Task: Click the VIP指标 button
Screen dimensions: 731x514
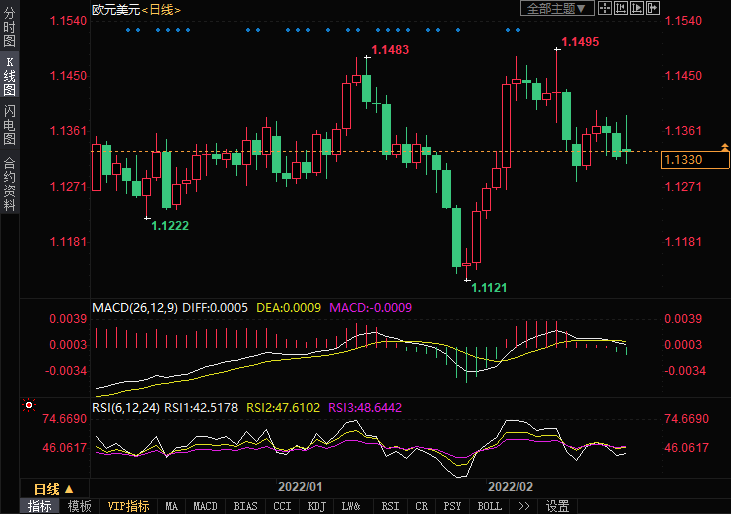Action: tap(128, 506)
